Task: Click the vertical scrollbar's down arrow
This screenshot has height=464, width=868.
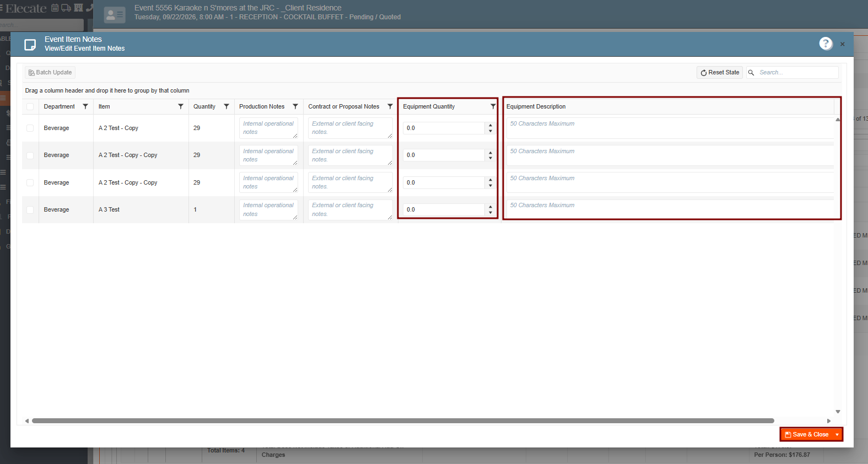Action: (x=838, y=412)
